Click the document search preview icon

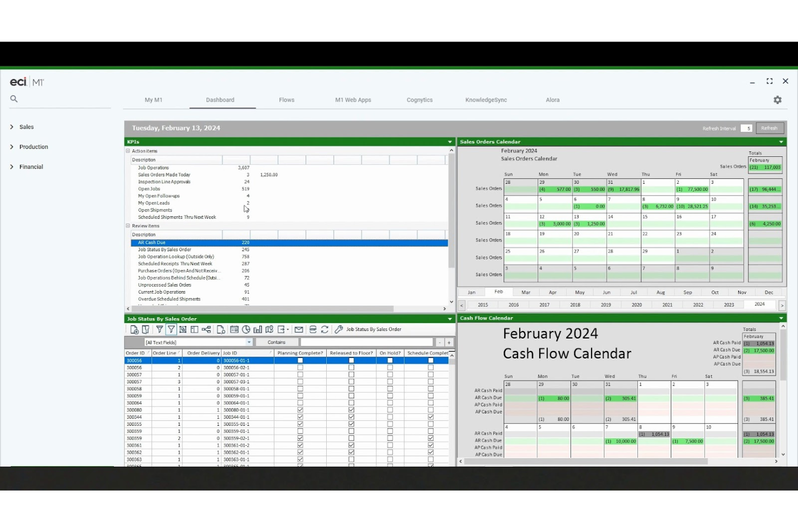click(221, 329)
